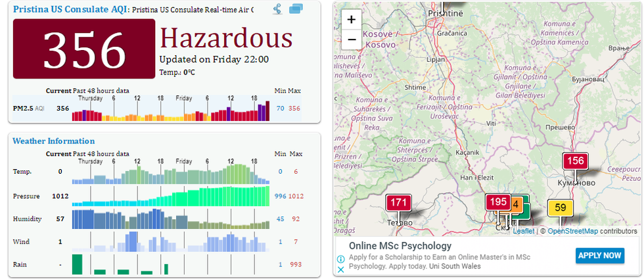The width and height of the screenshot is (644, 279).
Task: Click the Weather Information heading
Action: 53,141
